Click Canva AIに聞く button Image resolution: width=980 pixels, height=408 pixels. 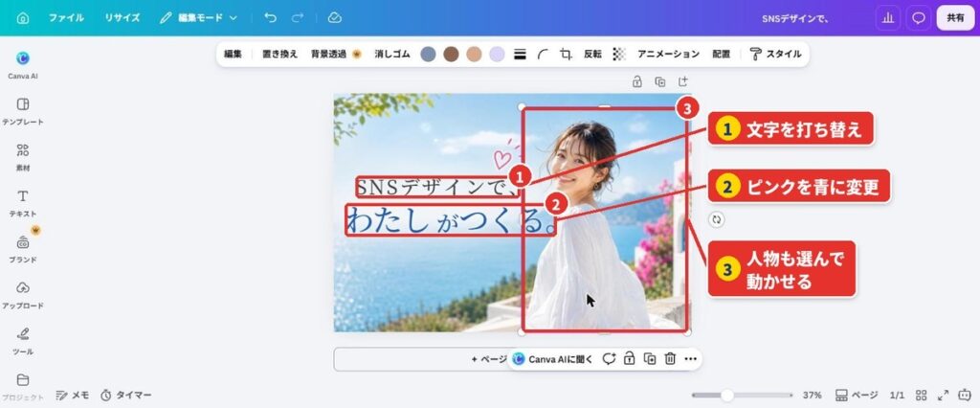coord(552,359)
